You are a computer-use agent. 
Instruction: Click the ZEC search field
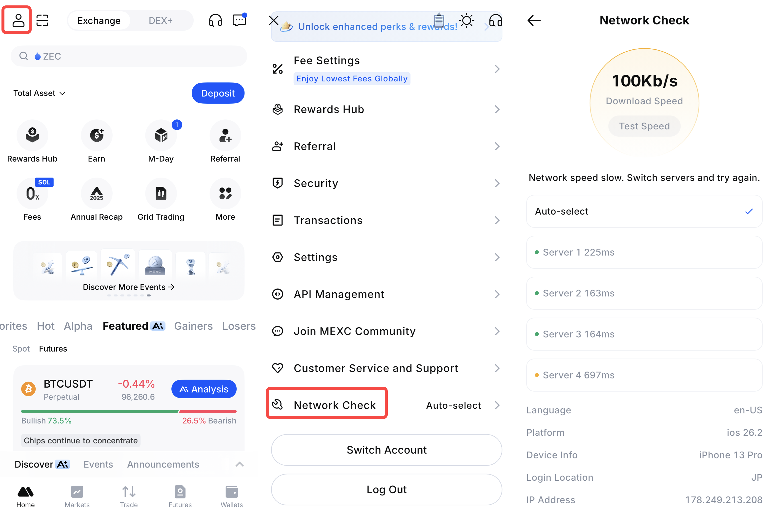point(129,56)
